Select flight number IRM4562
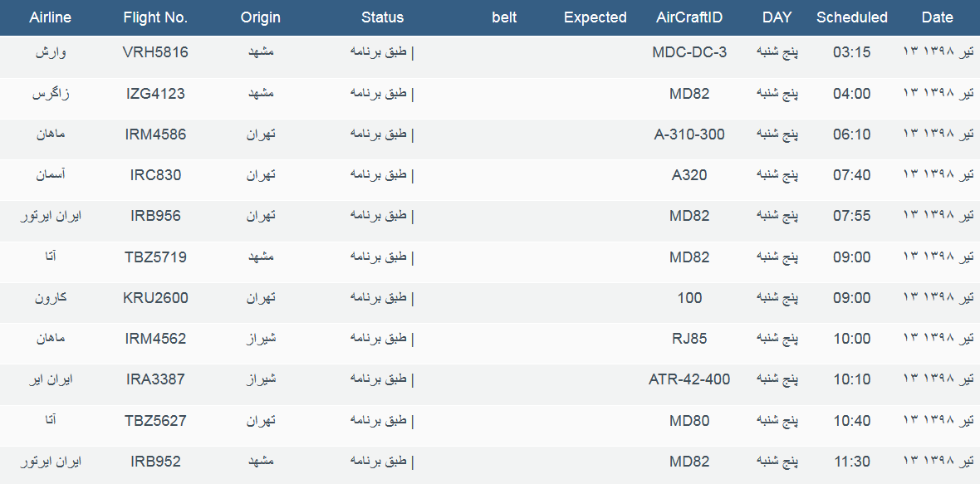980x484 pixels. (x=155, y=339)
